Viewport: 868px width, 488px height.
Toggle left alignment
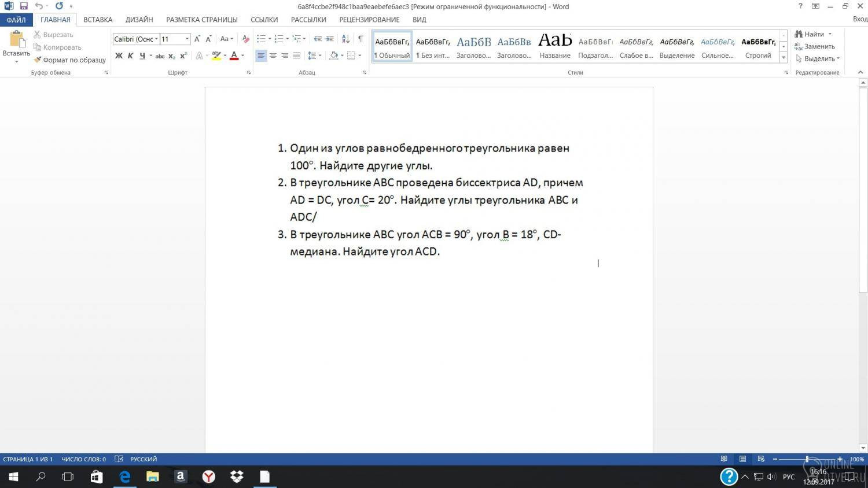coord(261,56)
